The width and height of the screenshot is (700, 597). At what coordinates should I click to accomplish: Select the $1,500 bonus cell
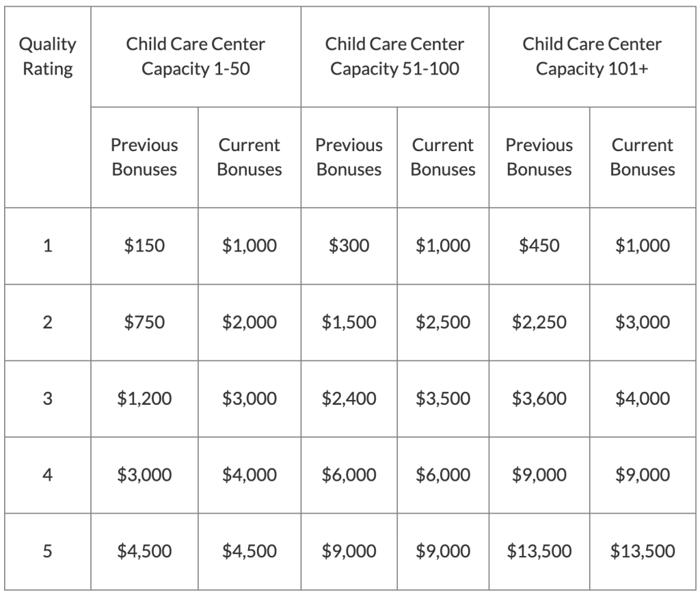[x=349, y=322]
